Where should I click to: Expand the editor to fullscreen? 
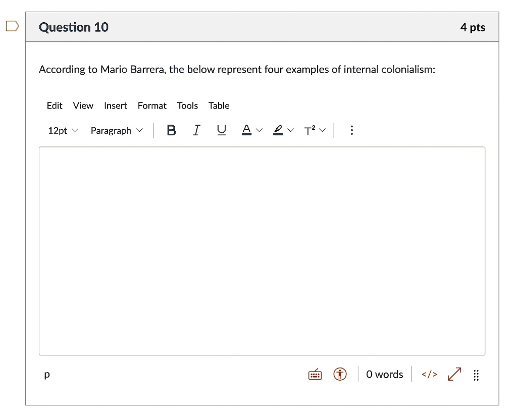[x=453, y=375]
